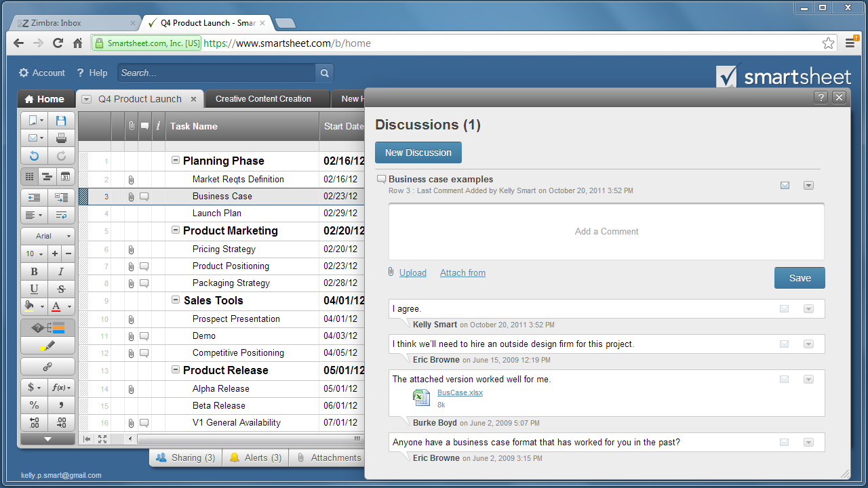Image resolution: width=868 pixels, height=488 pixels.
Task: Switch to the Home tab
Action: pyautogui.click(x=45, y=99)
